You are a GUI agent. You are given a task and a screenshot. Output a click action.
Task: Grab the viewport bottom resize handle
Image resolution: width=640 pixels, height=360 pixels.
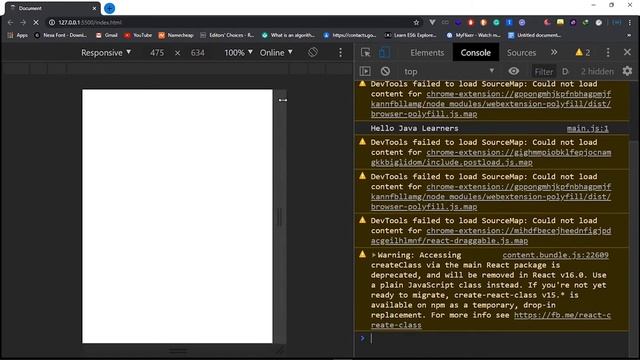coord(178,350)
